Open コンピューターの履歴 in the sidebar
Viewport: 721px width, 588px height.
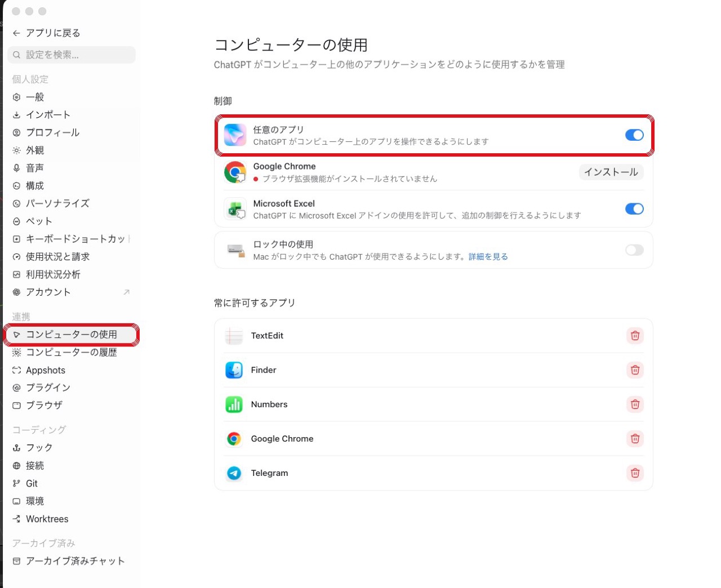[x=72, y=352]
